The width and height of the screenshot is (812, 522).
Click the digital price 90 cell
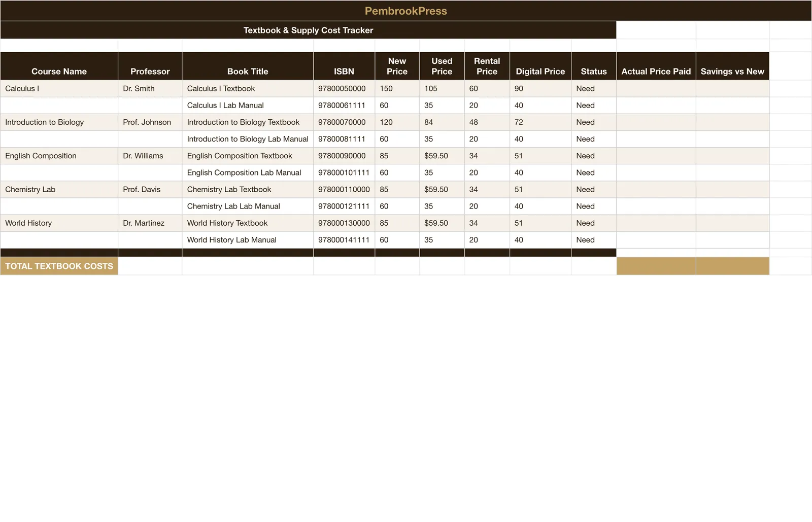pos(540,88)
